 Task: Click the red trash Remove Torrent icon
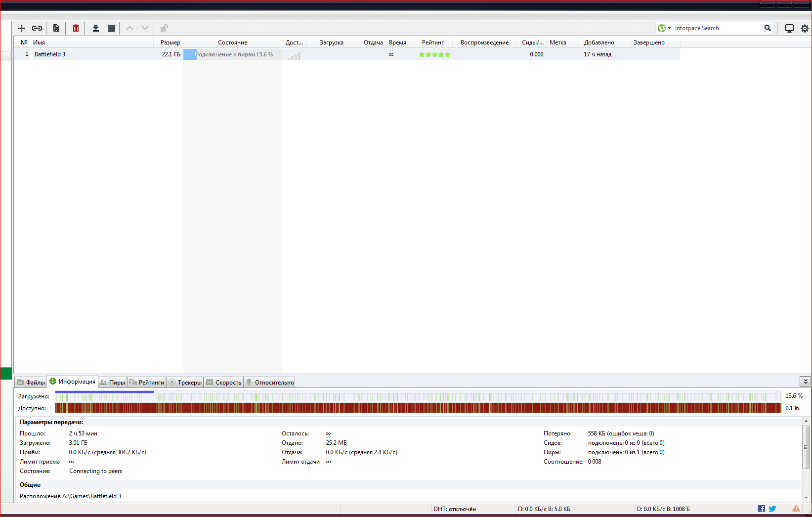(76, 28)
